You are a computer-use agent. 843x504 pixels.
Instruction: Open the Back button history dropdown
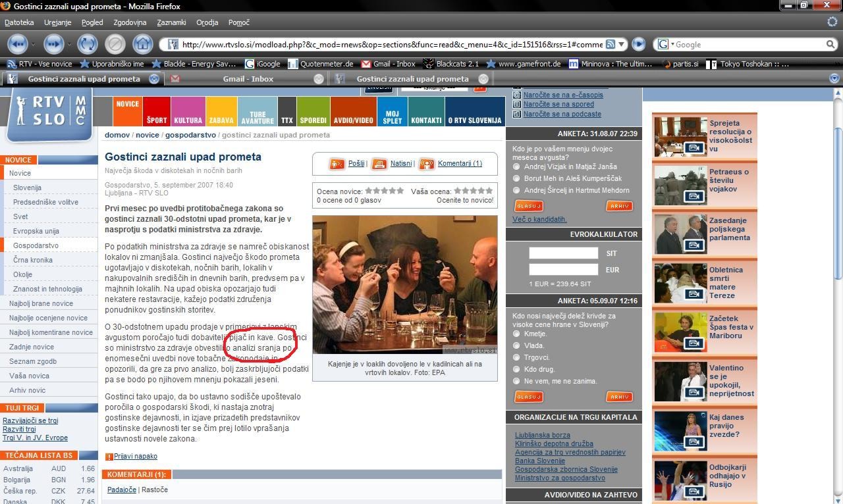point(32,44)
